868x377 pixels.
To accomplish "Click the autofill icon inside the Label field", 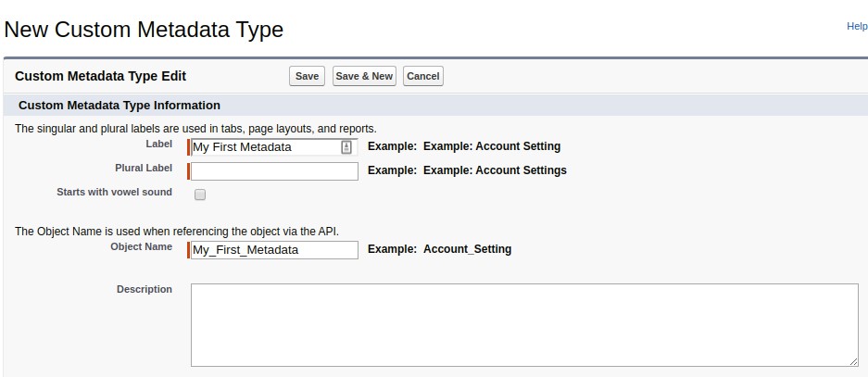I will tap(346, 146).
